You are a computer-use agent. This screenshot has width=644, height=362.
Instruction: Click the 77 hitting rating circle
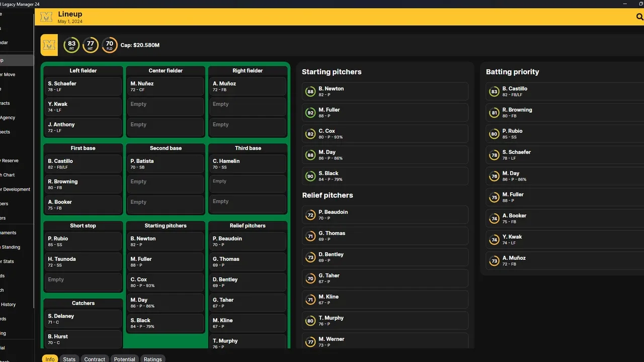tap(91, 45)
